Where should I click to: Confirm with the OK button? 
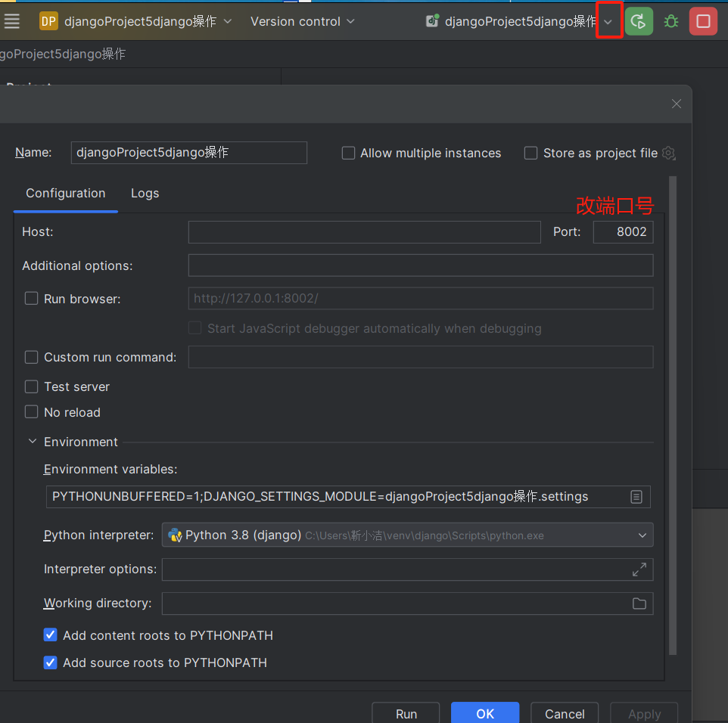(485, 713)
